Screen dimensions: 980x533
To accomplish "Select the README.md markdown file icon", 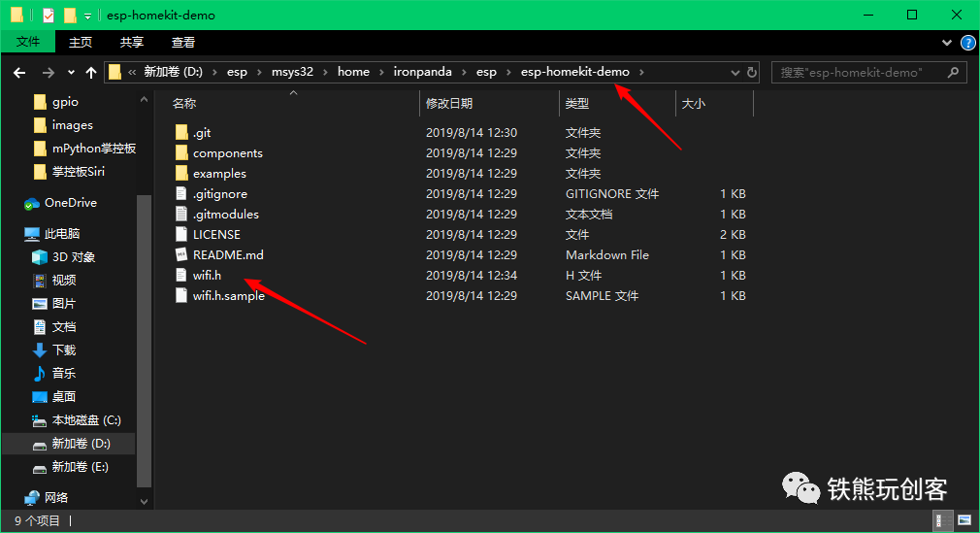I will tap(181, 254).
